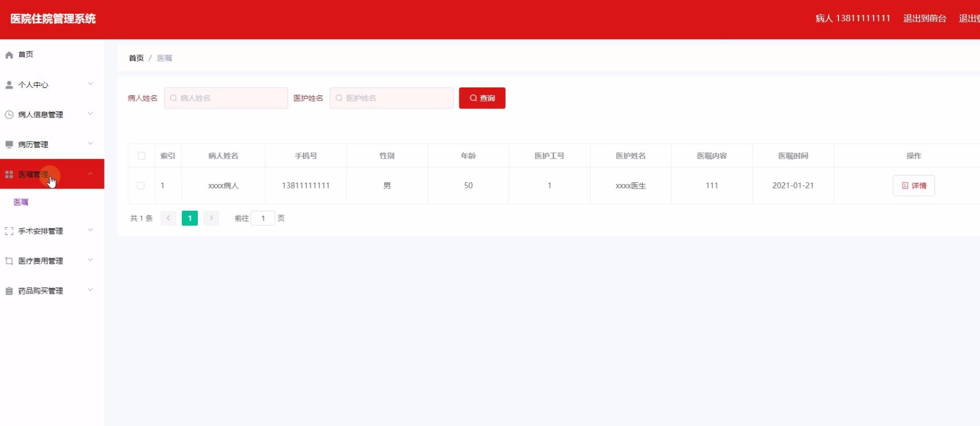
Task: Click the 医嘱内容 column header
Action: (x=712, y=156)
